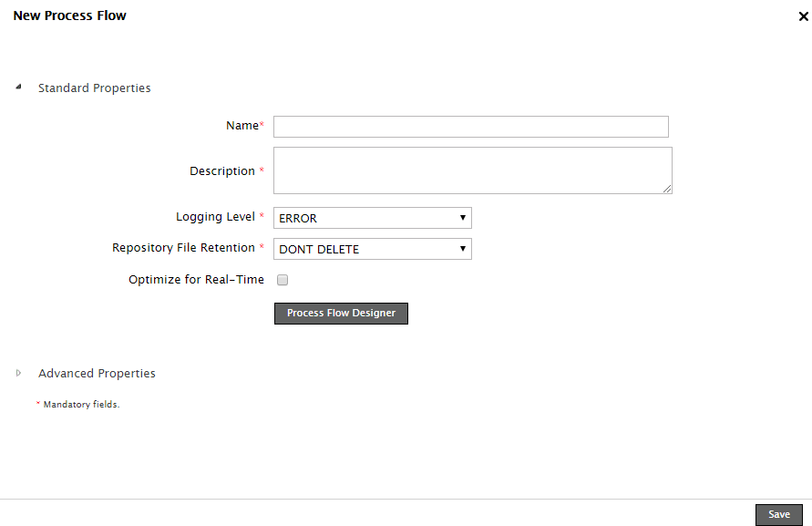Click the Standard Properties section heading

[x=95, y=88]
